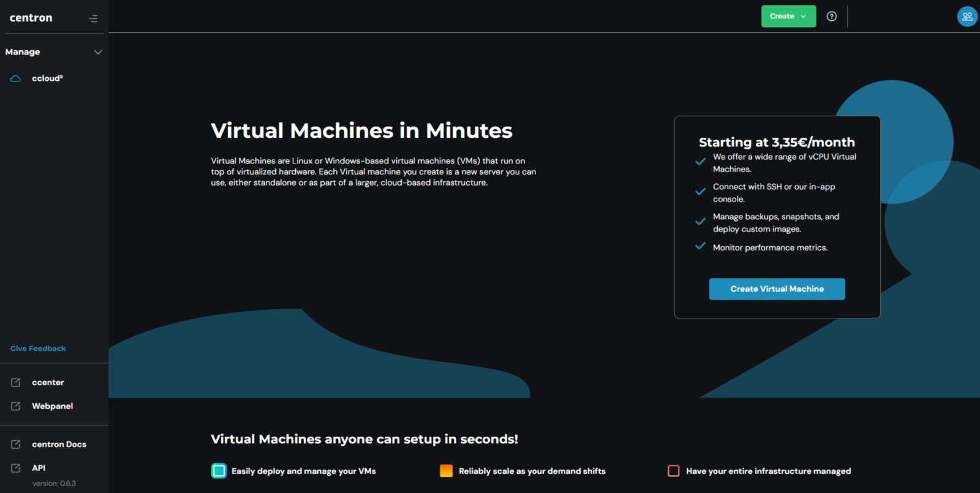Collapse the sidebar using the hamburger icon
This screenshot has width=980, height=493.
point(93,18)
